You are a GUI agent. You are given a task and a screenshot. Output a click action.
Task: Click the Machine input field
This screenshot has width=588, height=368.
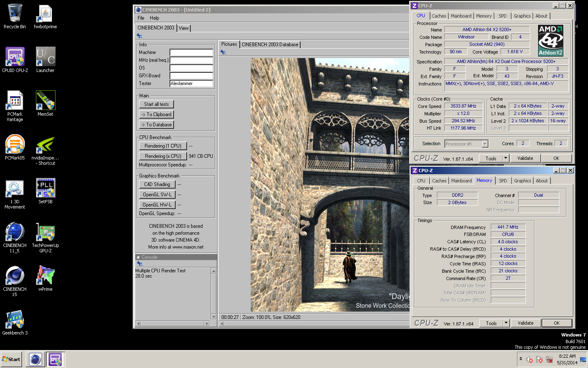tap(191, 52)
